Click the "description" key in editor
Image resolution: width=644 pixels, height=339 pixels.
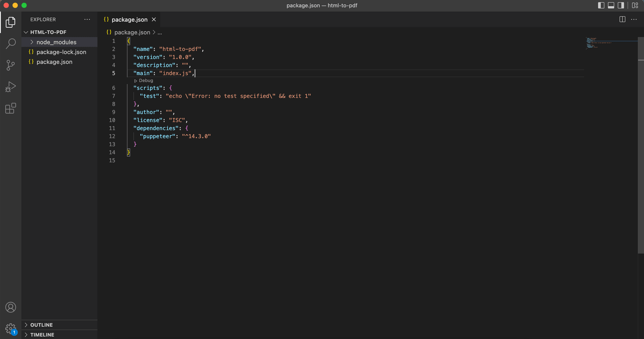154,65
